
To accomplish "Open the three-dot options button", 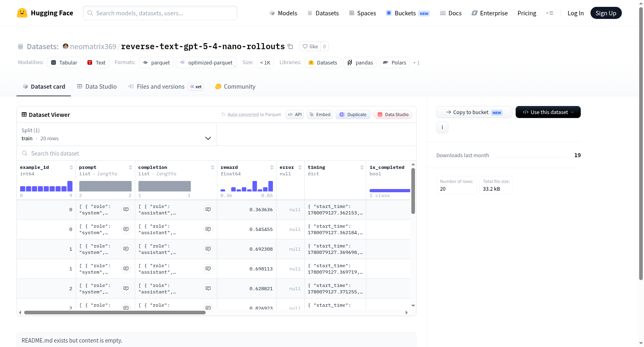I will pos(442,127).
